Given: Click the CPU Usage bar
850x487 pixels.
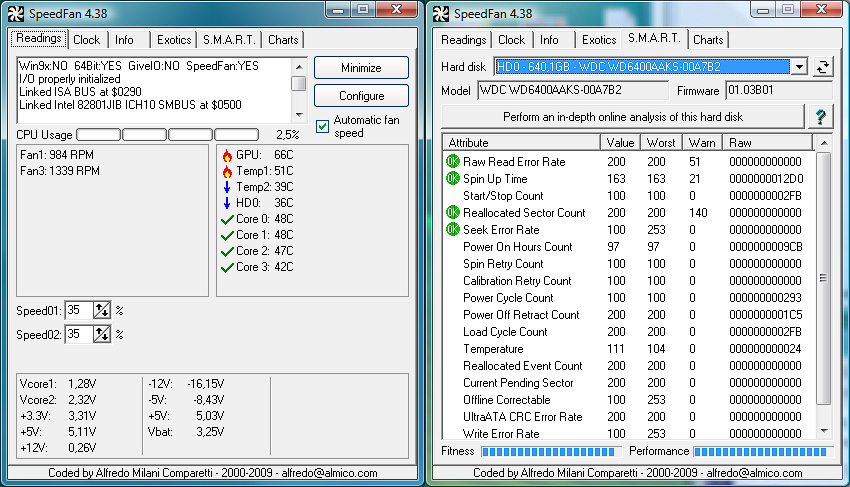Looking at the screenshot, I should [x=168, y=134].
